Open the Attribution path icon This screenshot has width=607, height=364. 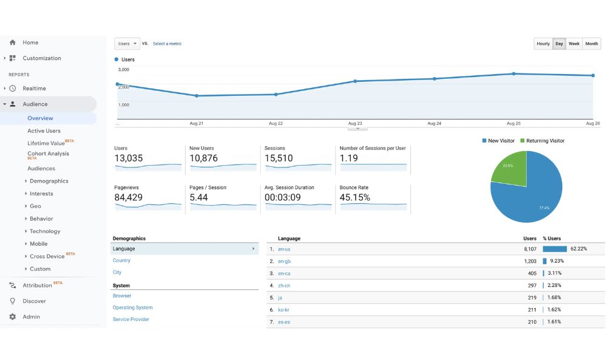tap(12, 286)
